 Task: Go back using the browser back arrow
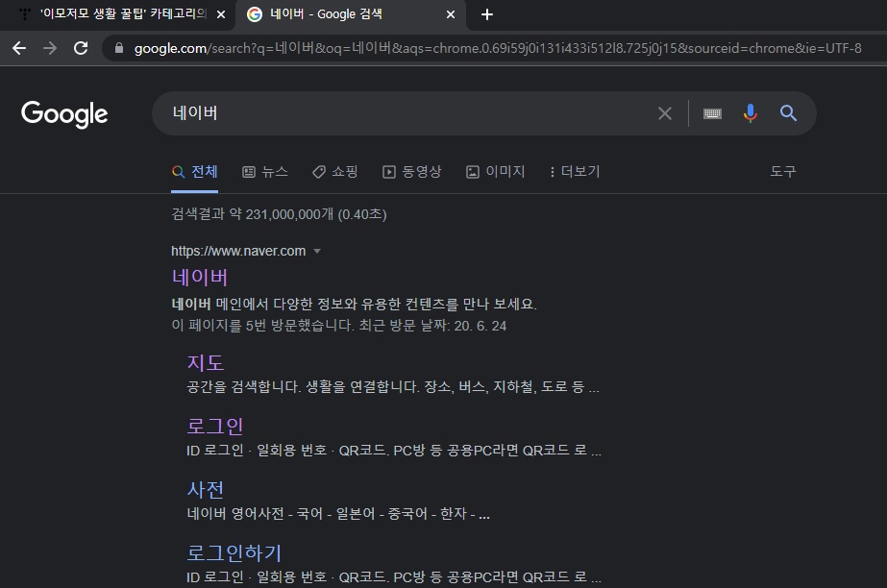[x=19, y=48]
